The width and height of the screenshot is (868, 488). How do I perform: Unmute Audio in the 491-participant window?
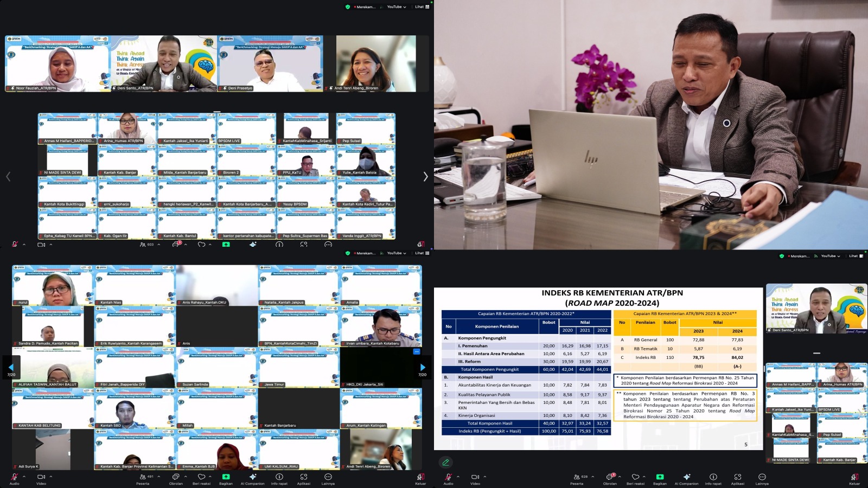point(14,477)
